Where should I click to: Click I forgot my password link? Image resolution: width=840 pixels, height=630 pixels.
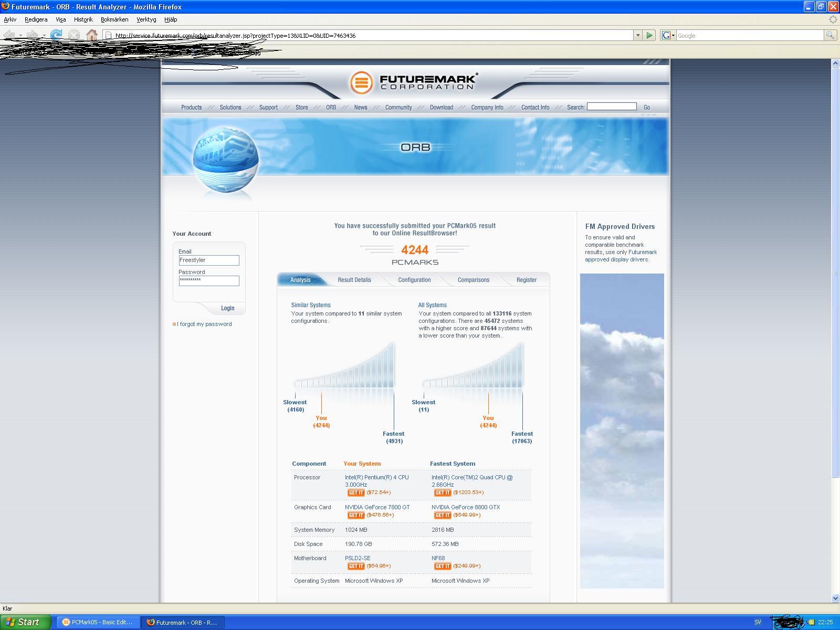[x=204, y=324]
